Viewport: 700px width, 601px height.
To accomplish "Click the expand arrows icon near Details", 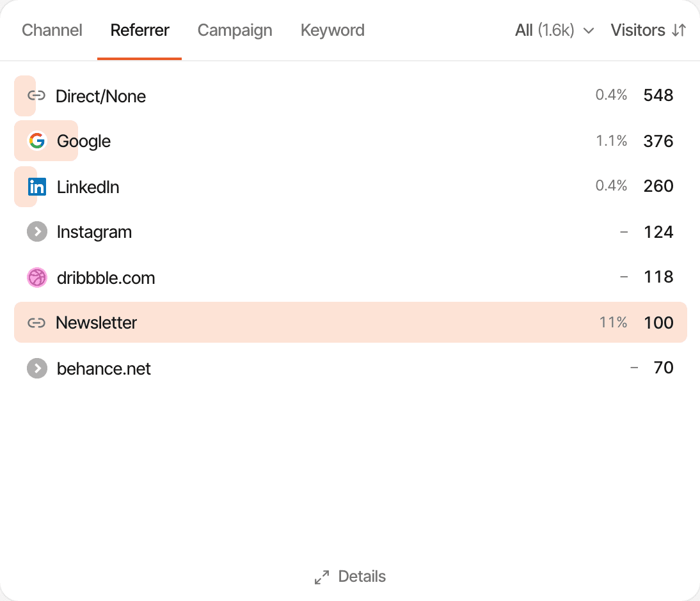I will (x=322, y=577).
